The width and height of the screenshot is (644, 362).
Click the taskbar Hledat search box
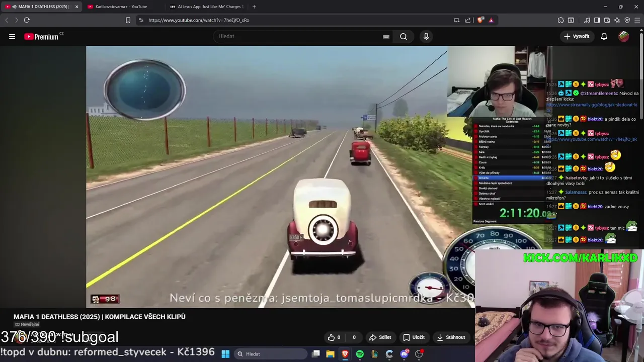click(272, 354)
